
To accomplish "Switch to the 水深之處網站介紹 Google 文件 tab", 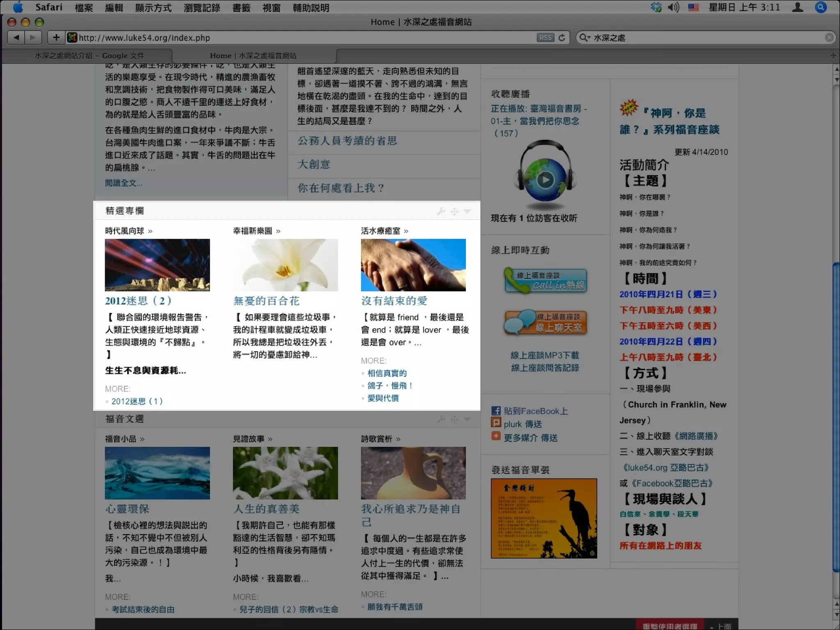I will coord(89,56).
